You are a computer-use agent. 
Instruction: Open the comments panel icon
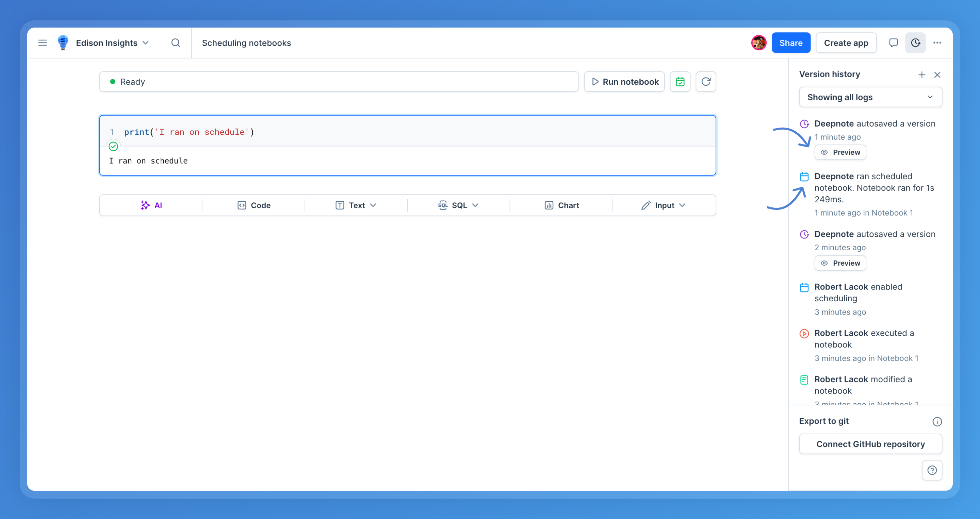point(893,43)
